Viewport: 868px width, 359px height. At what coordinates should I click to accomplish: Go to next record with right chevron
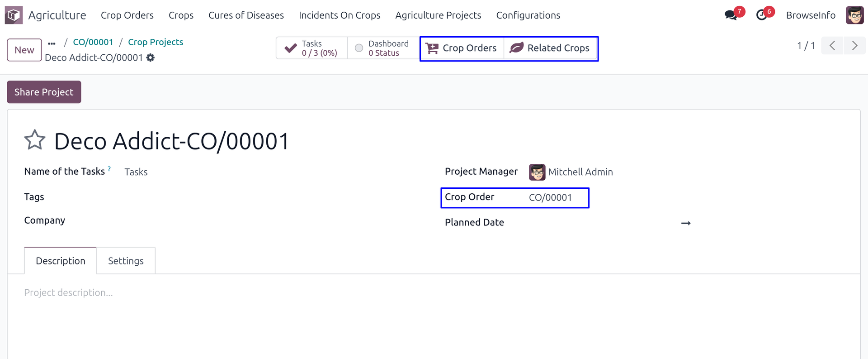[x=854, y=46]
